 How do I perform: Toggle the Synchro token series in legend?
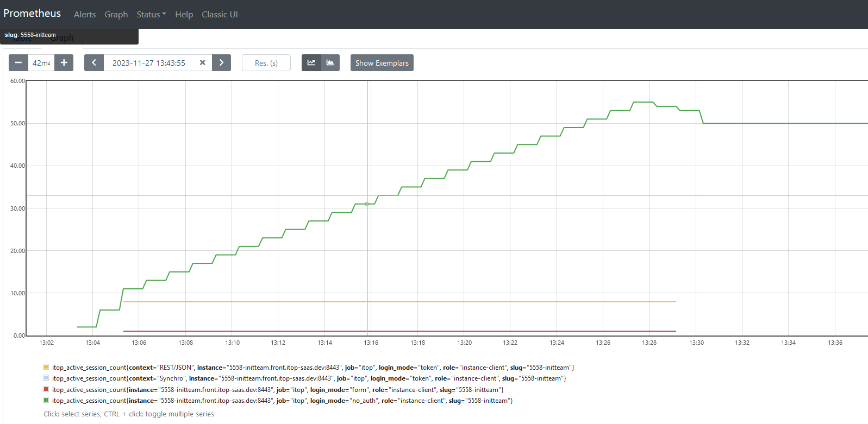click(x=309, y=378)
